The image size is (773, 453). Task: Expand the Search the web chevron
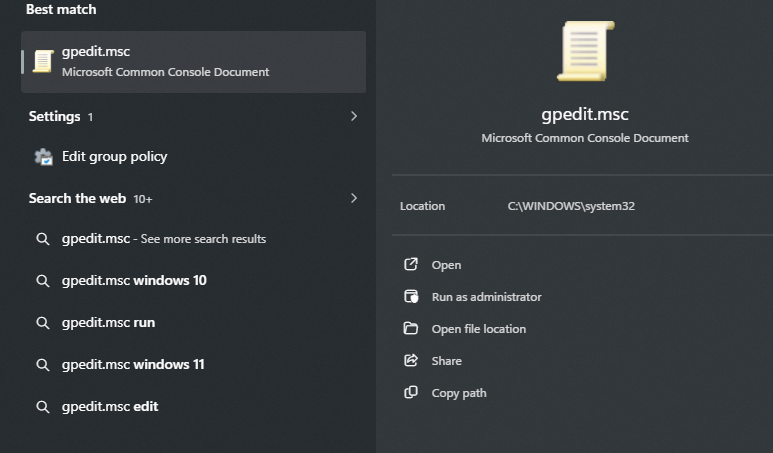pyautogui.click(x=353, y=198)
